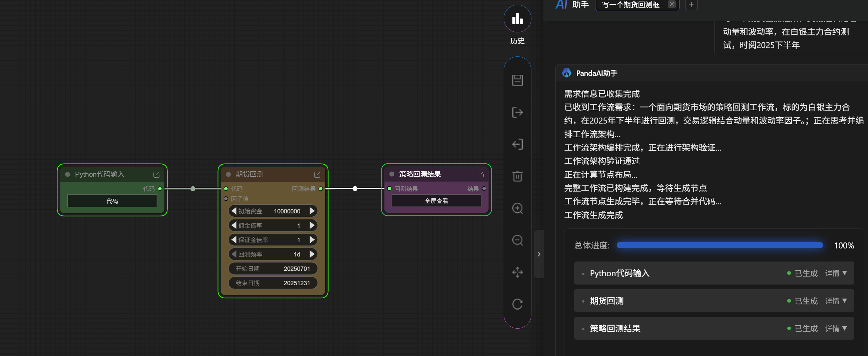Select the 写一个期货回测框 chat tab
868x356 pixels.
point(632,5)
